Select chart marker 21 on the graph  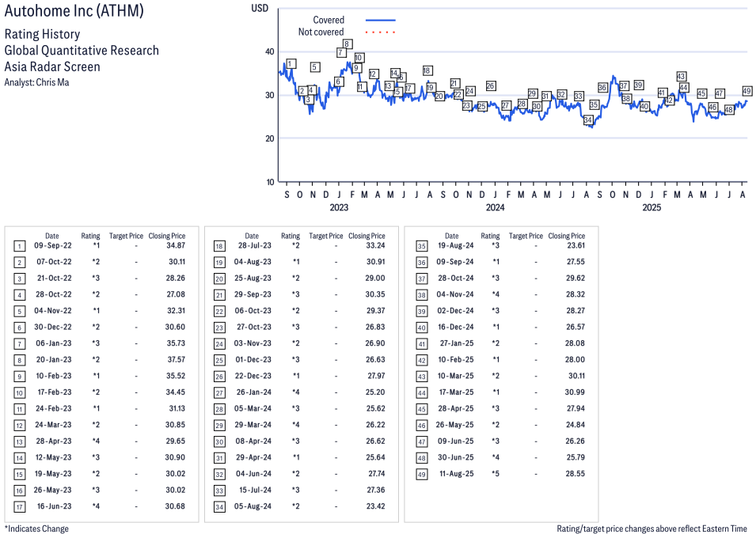coord(454,83)
